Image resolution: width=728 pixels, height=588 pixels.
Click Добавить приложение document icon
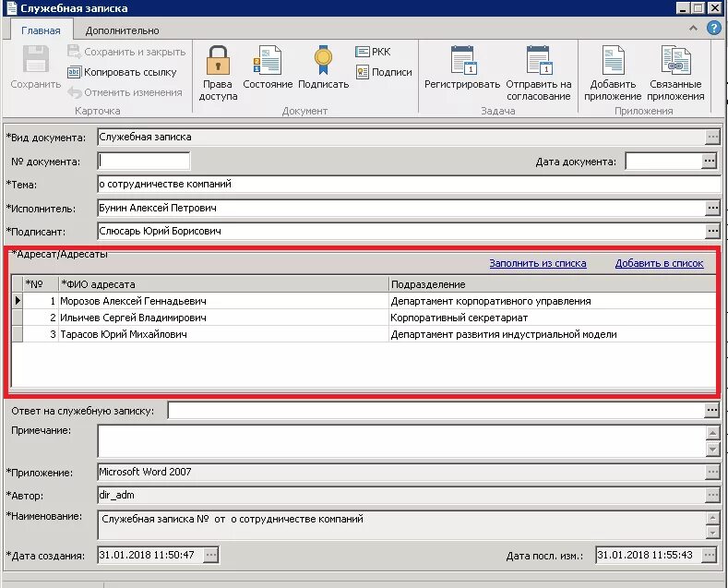click(x=613, y=60)
